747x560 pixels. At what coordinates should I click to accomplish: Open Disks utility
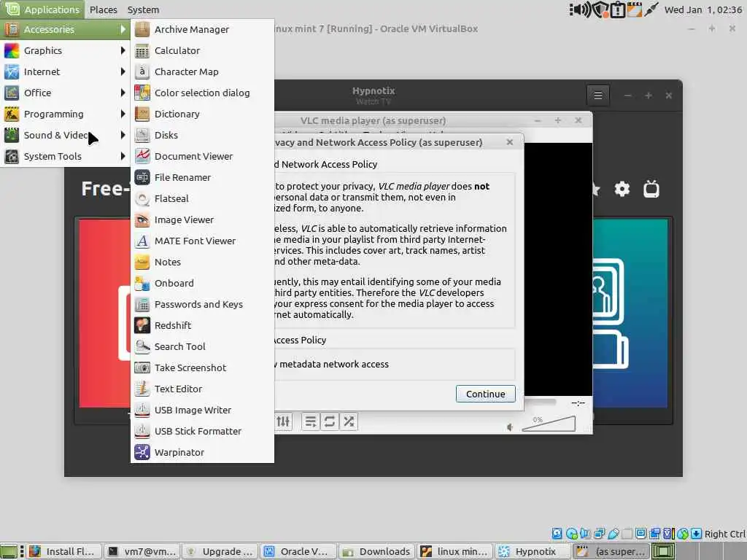202,135
